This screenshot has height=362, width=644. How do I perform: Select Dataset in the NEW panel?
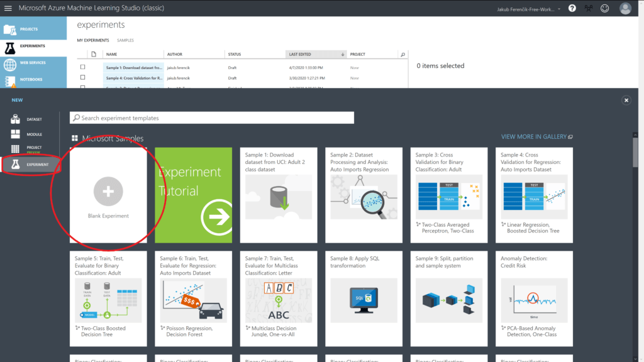click(x=33, y=119)
